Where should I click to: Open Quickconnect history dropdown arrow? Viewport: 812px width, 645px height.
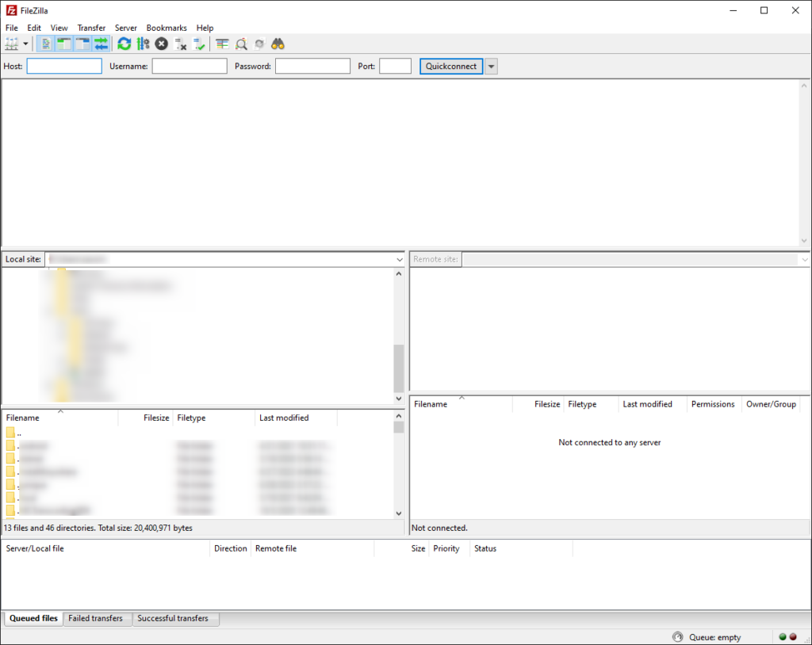(491, 67)
